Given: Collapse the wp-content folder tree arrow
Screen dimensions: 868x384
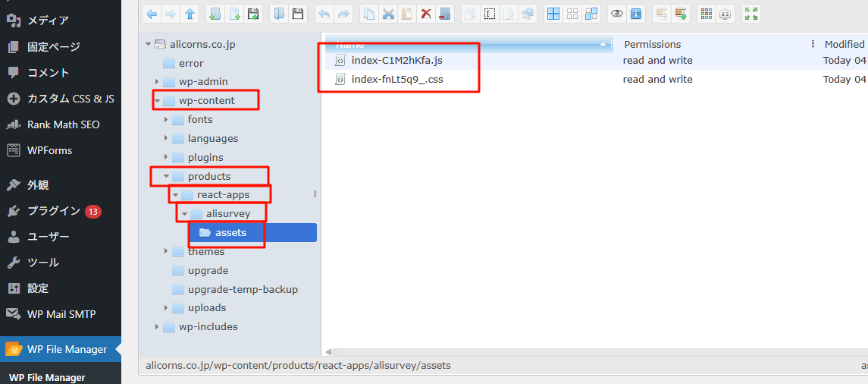Looking at the screenshot, I should tap(158, 101).
